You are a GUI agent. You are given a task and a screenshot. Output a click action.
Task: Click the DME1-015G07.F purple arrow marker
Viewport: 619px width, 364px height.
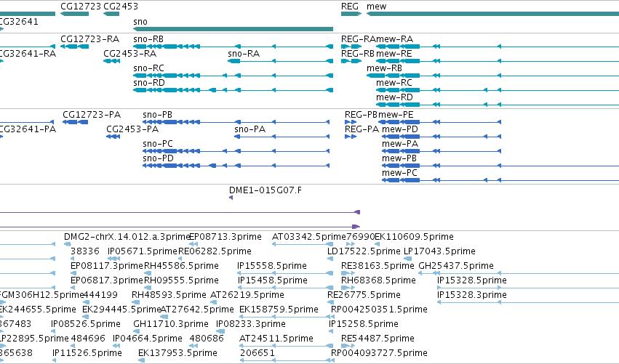(231, 198)
